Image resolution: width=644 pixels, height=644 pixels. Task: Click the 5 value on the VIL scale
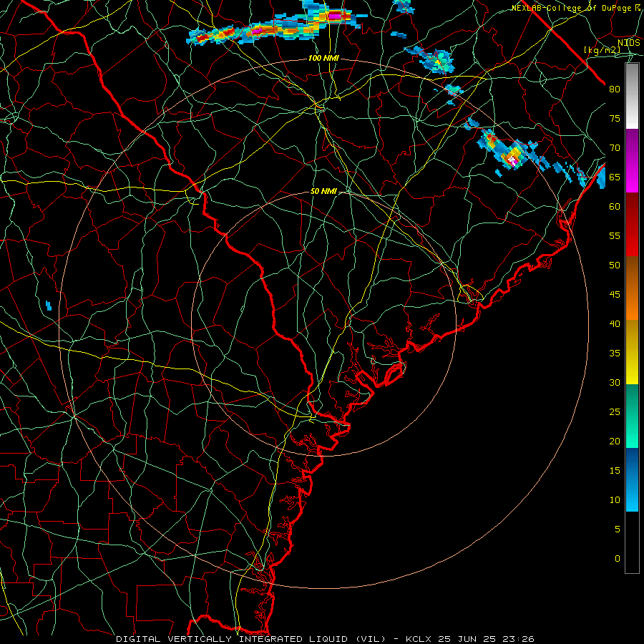pyautogui.click(x=618, y=530)
